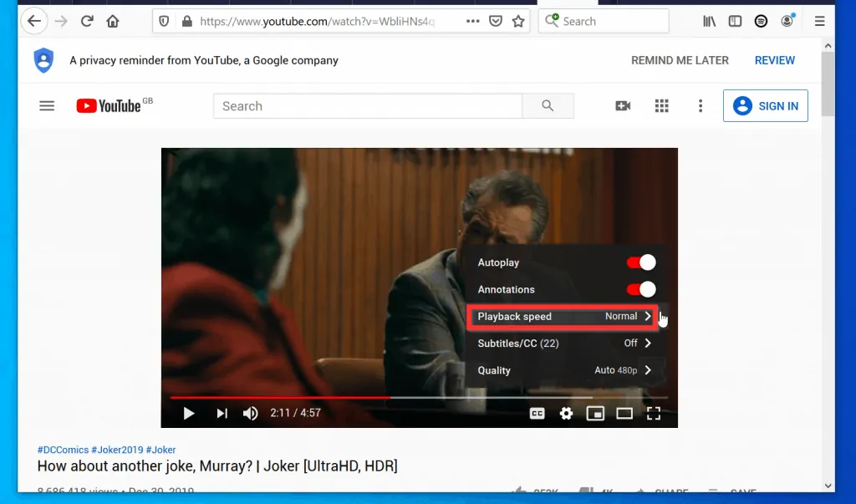
Task: Open the #Joker2019 hashtag link
Action: (x=117, y=450)
